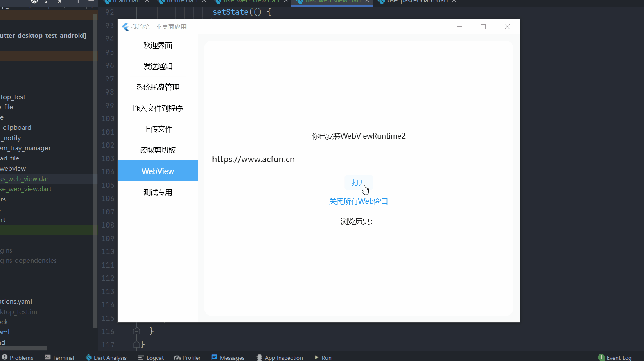Open the Event Log in the status bar
Viewport: 644px width, 361px height.
(x=615, y=357)
